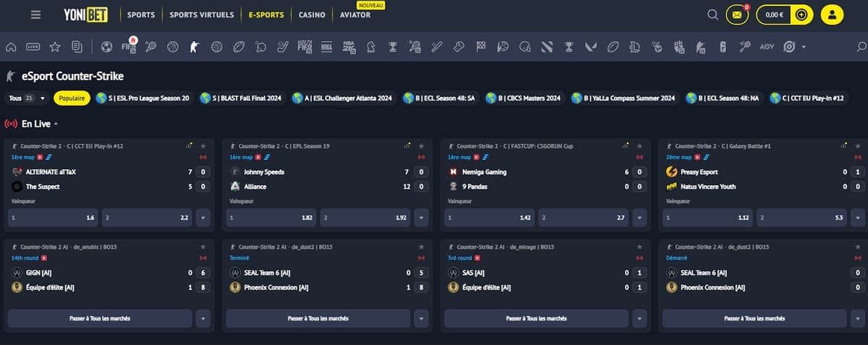This screenshot has width=868, height=345.
Task: Filter by BLAST Fall Final 2024
Action: point(242,98)
